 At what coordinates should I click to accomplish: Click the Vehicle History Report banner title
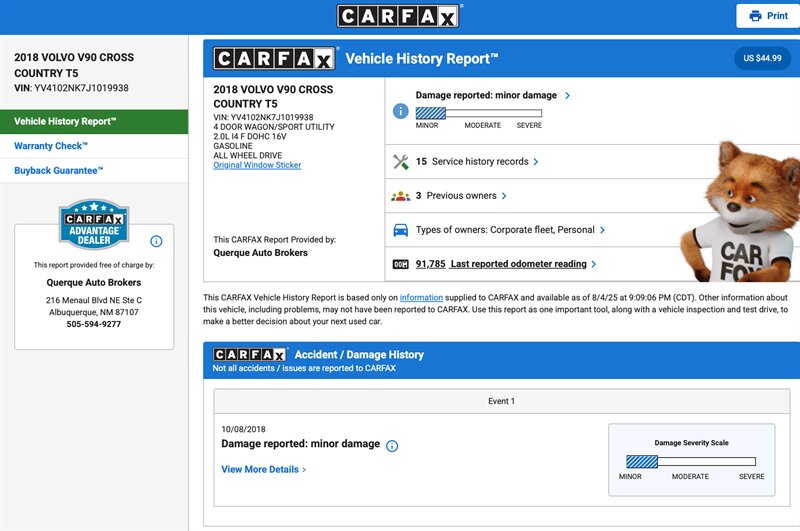(421, 59)
